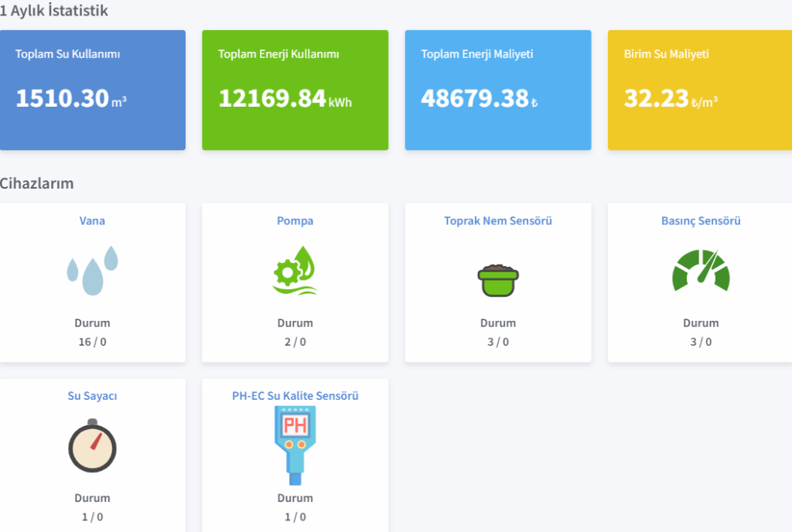Open the Toplam Su Kullanımı blue card
The width and height of the screenshot is (792, 532).
pyautogui.click(x=93, y=90)
